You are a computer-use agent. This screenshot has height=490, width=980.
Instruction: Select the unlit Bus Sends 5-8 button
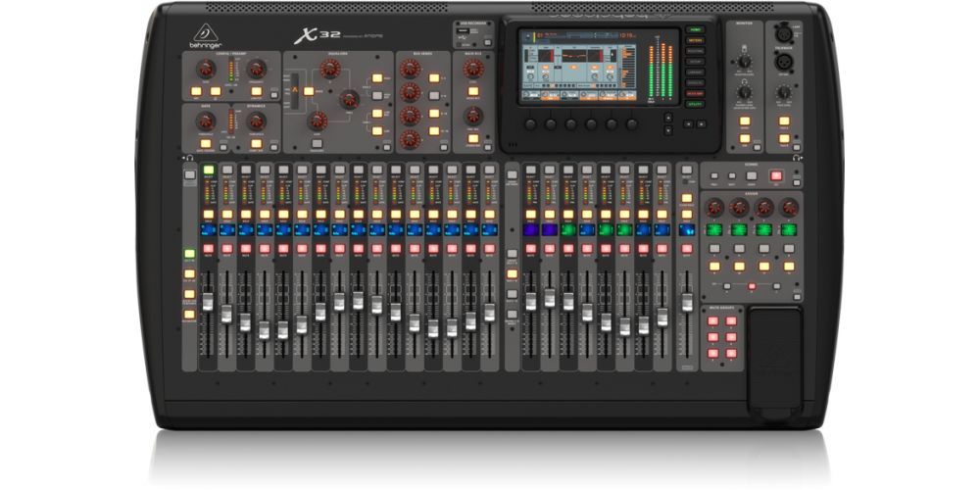click(434, 96)
